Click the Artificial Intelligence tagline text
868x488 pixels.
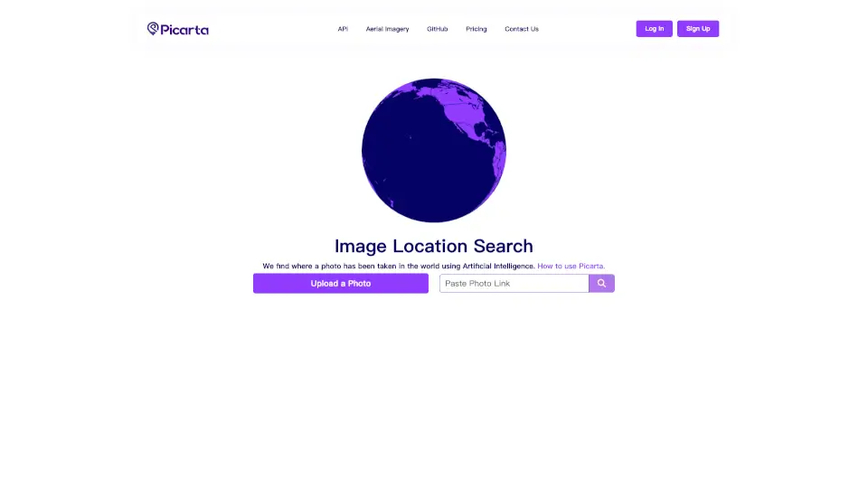[x=498, y=266]
